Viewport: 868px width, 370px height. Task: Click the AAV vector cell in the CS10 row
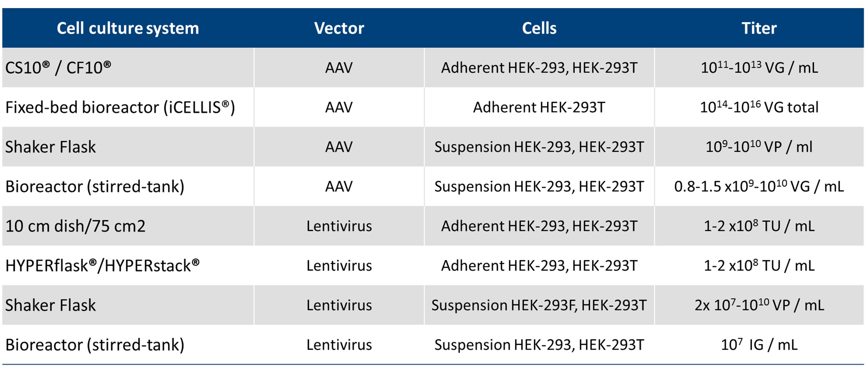coord(339,68)
